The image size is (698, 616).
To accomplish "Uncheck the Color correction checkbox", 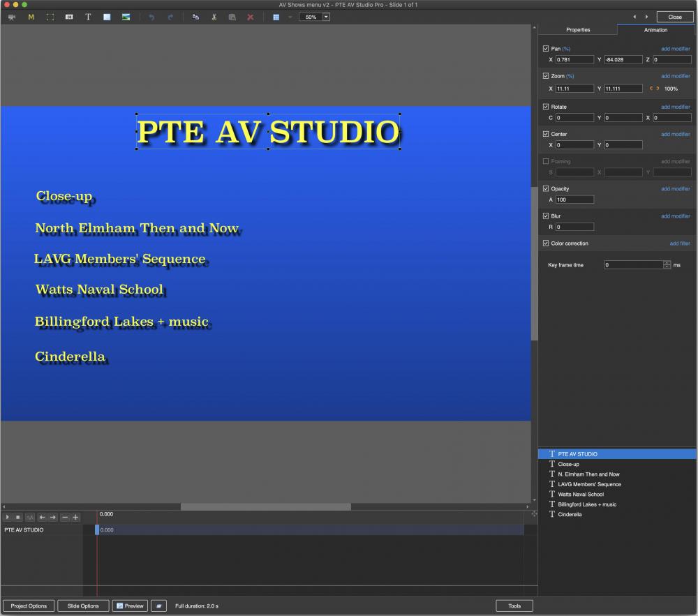I will coord(546,243).
